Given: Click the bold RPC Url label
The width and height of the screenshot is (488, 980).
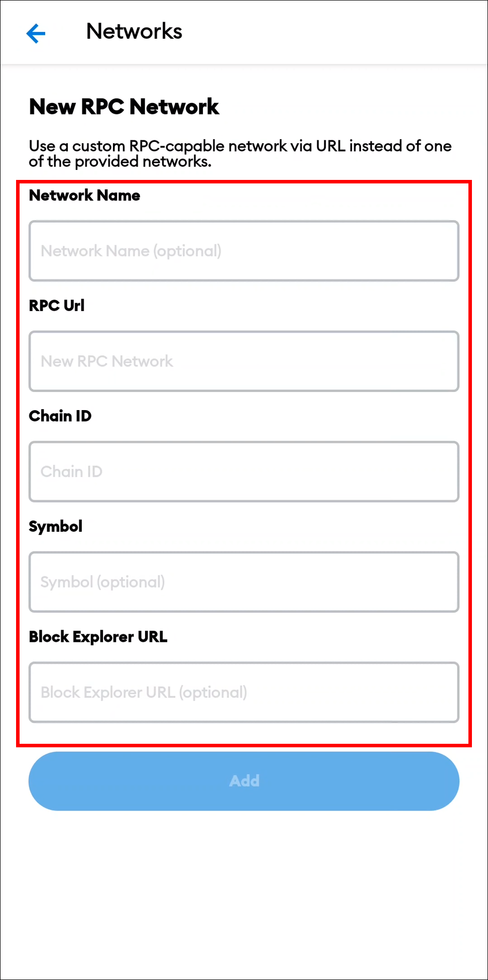Looking at the screenshot, I should pos(57,306).
